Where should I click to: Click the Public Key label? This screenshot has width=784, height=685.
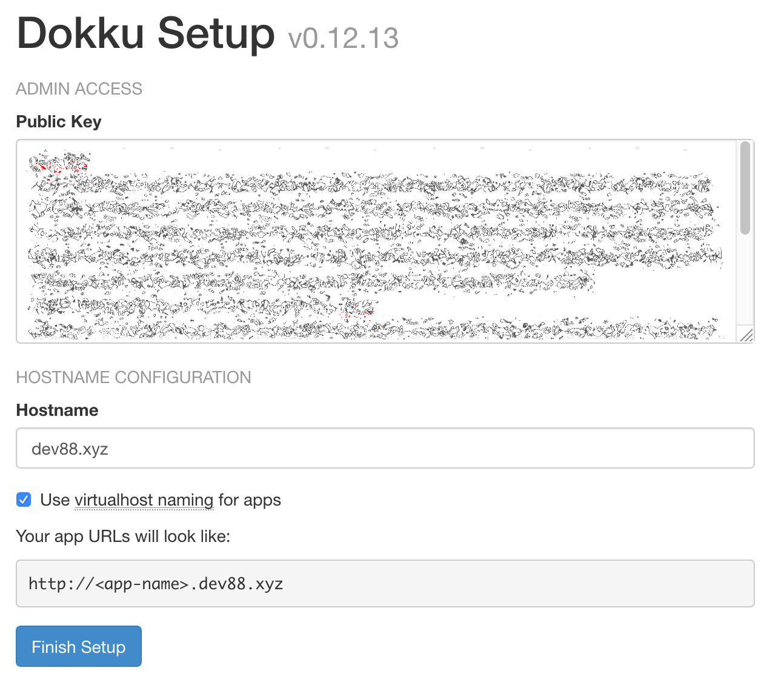coord(59,121)
